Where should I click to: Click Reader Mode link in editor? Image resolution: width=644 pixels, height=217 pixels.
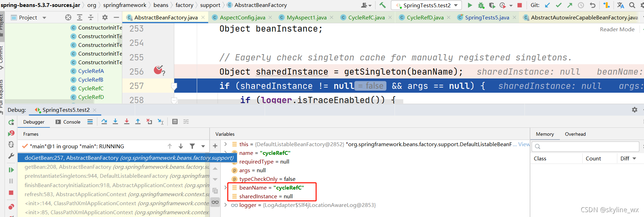click(617, 30)
